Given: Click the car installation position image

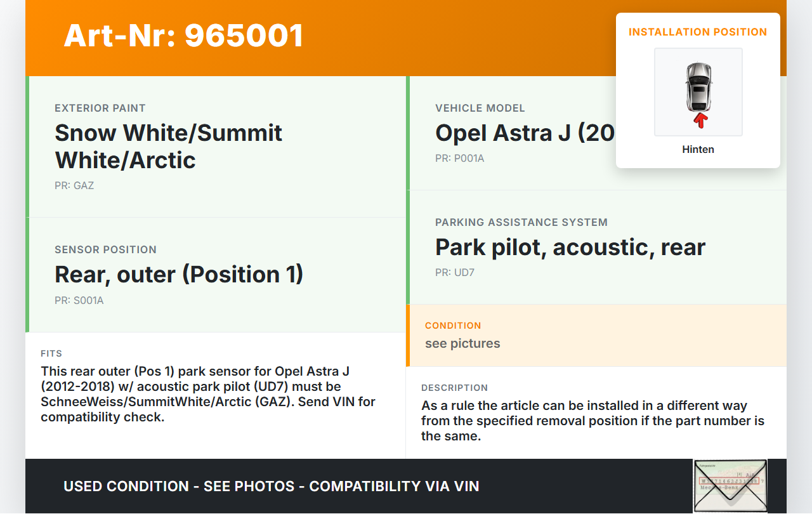Looking at the screenshot, I should click(698, 92).
